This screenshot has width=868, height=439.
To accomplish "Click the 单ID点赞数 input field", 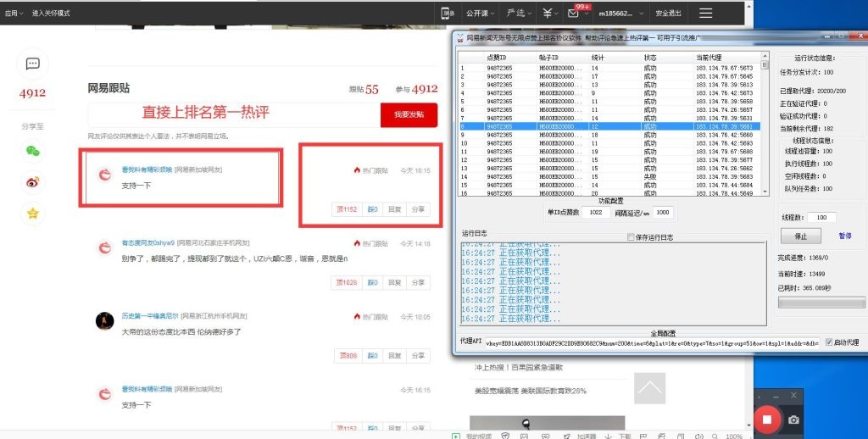I will point(594,213).
